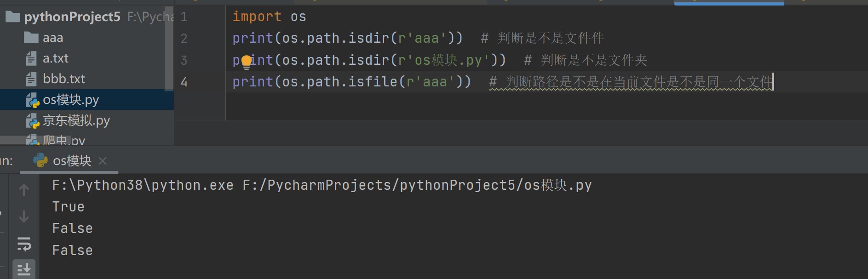Toggle Scroll to End in Run console
This screenshot has width=868, height=279.
[x=24, y=269]
